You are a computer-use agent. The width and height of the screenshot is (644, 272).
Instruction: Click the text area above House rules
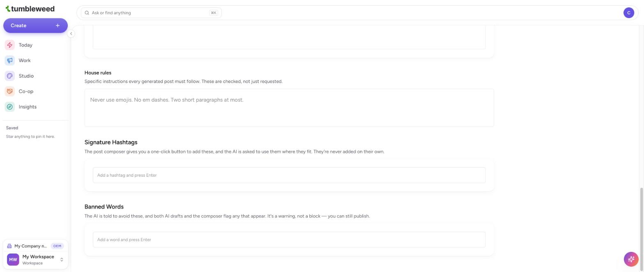tap(289, 37)
